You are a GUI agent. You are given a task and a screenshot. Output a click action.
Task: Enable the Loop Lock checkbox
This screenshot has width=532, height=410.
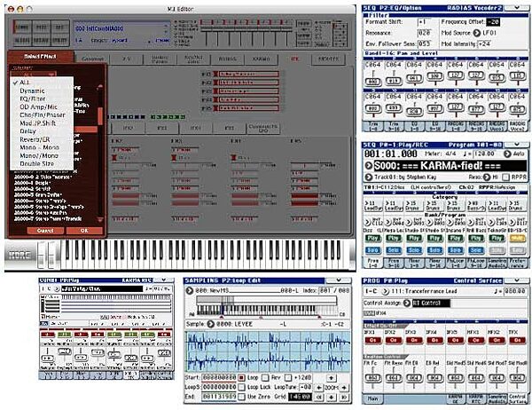[241, 387]
